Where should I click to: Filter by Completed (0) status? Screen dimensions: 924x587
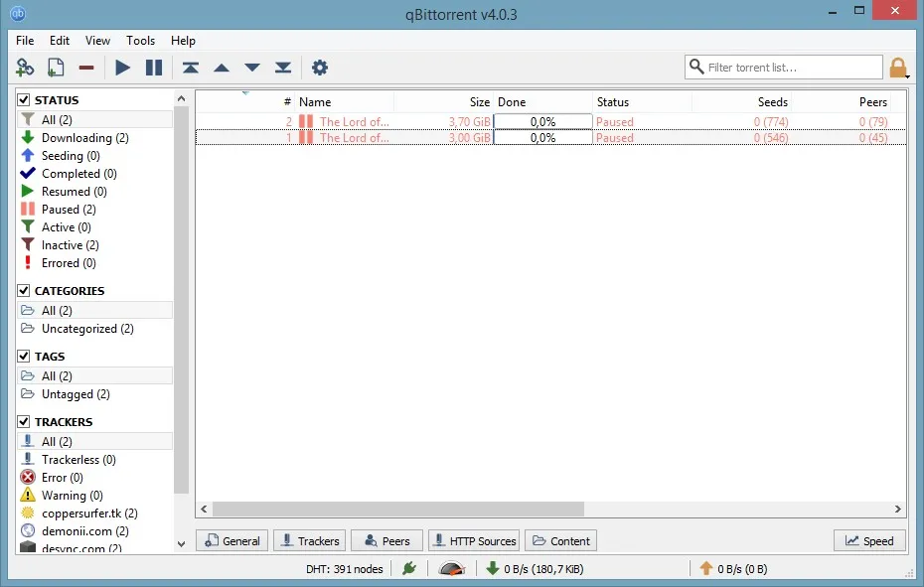click(78, 174)
